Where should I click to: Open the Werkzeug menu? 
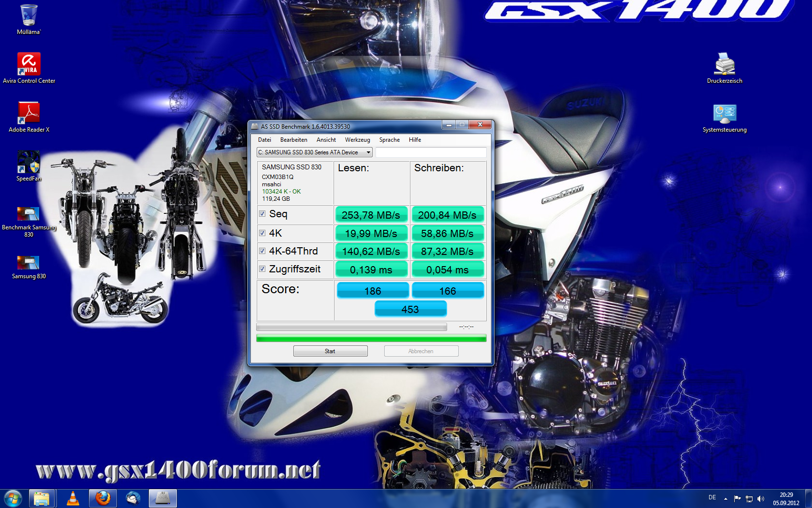click(x=358, y=140)
